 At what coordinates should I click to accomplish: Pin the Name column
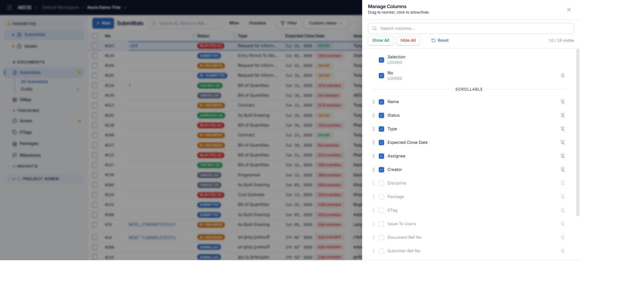[x=562, y=102]
